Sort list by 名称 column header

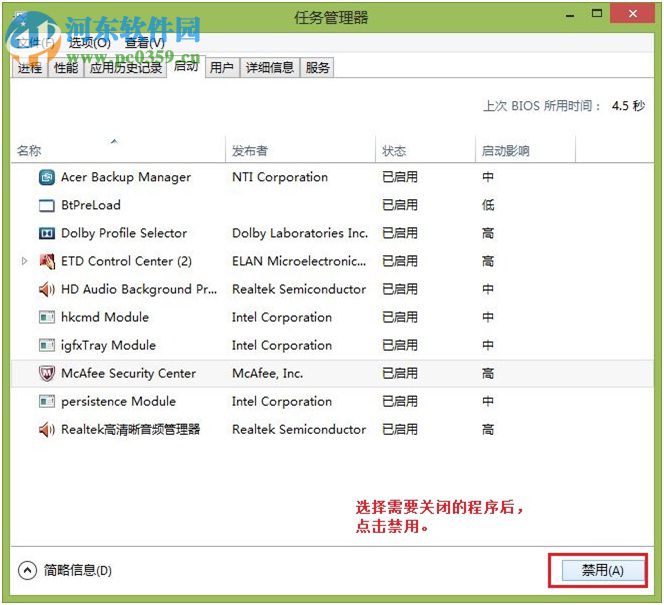pyautogui.click(x=30, y=151)
